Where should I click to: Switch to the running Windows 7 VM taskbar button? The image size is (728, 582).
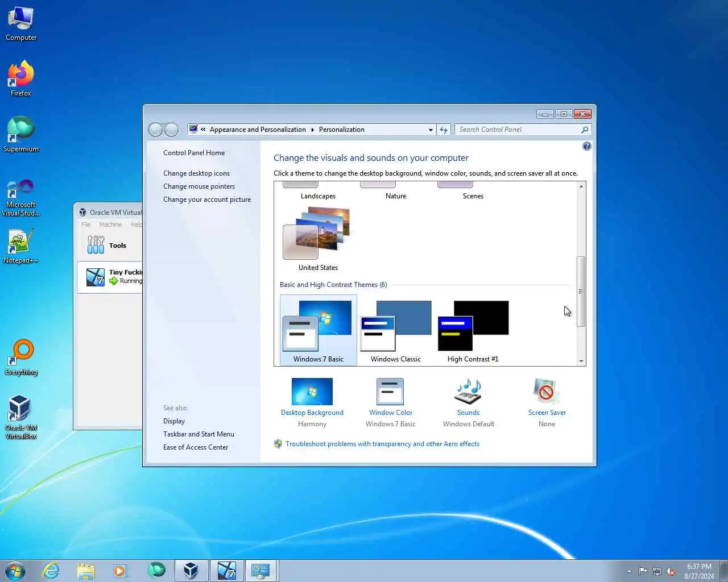(x=226, y=571)
